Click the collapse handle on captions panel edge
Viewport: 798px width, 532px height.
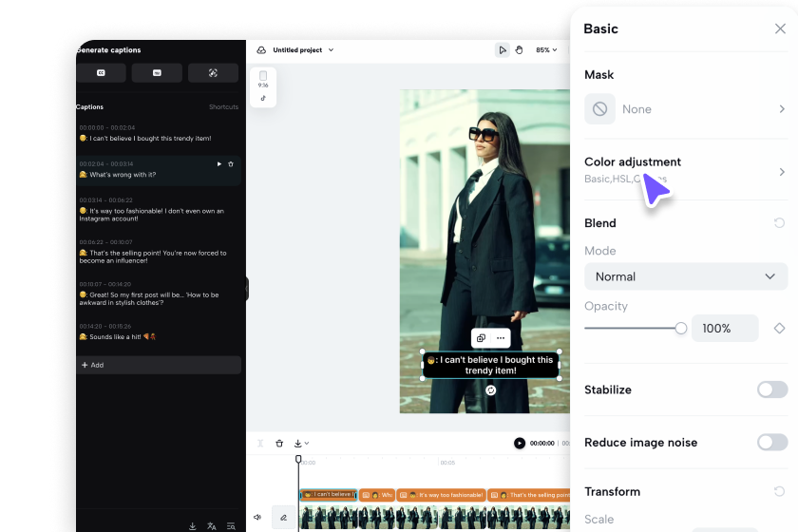247,289
